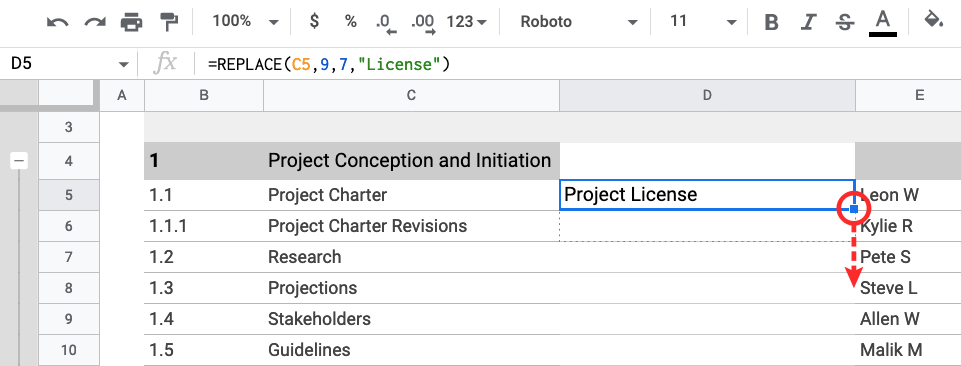Image resolution: width=961 pixels, height=366 pixels.
Task: Click the empty cell D6
Action: pos(707,226)
